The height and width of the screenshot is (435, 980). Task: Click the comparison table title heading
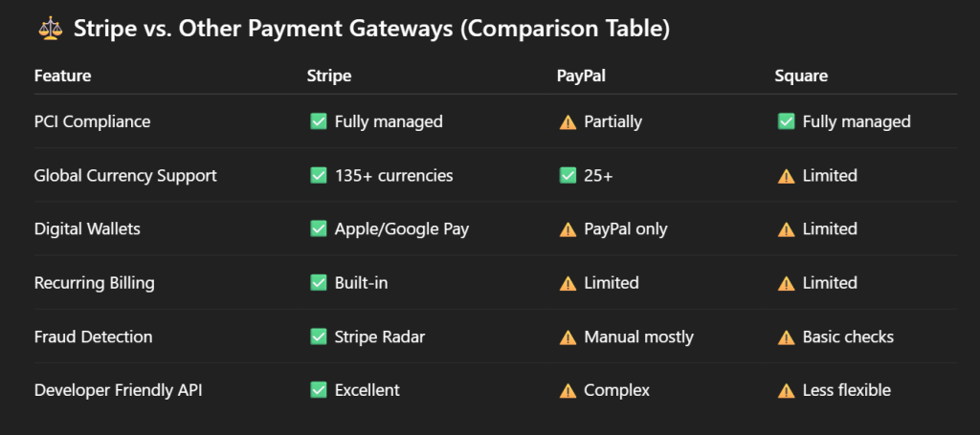click(371, 30)
